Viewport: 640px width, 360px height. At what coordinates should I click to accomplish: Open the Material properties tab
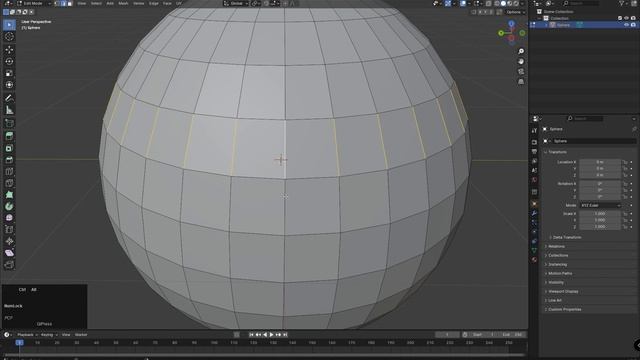(x=534, y=260)
